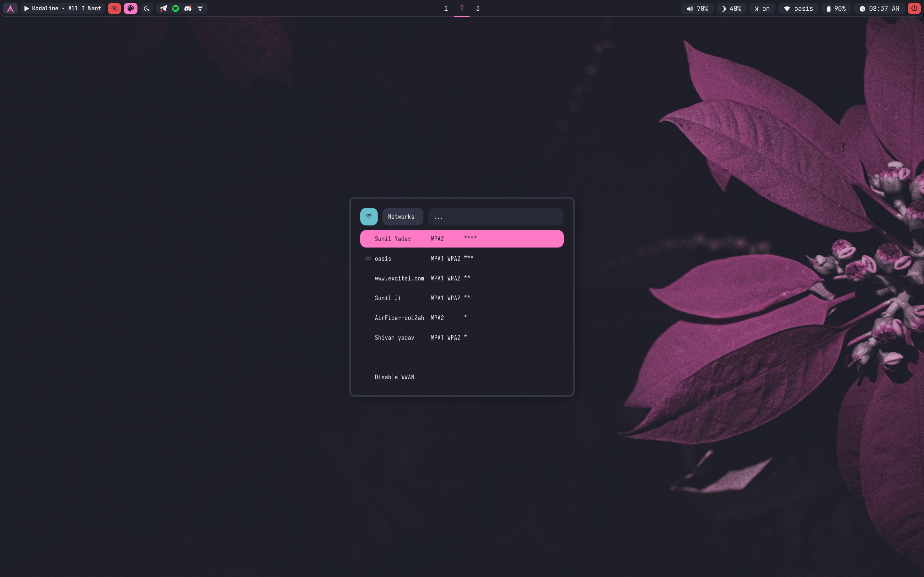Click the teal Wi-Fi icon in menu
The image size is (924, 577).
(x=369, y=216)
